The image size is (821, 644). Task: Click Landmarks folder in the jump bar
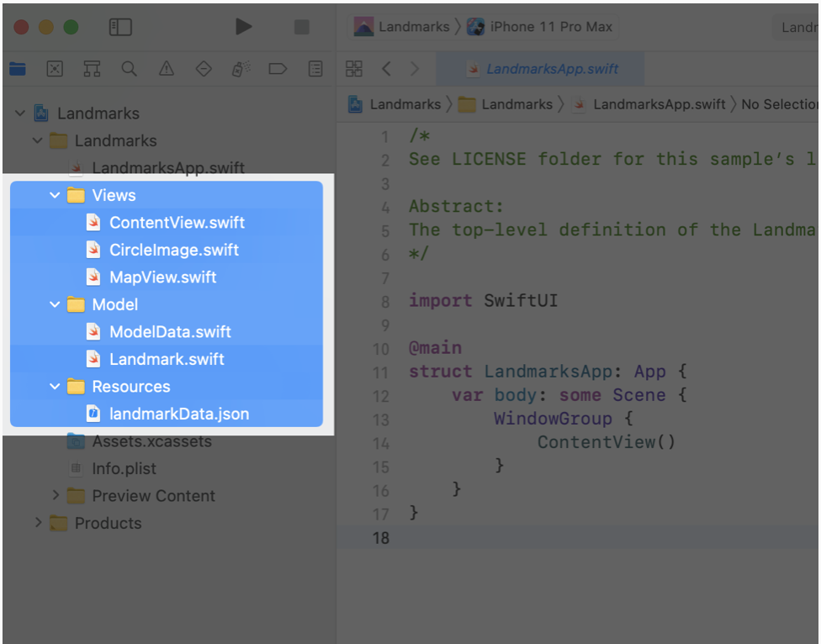click(x=506, y=104)
